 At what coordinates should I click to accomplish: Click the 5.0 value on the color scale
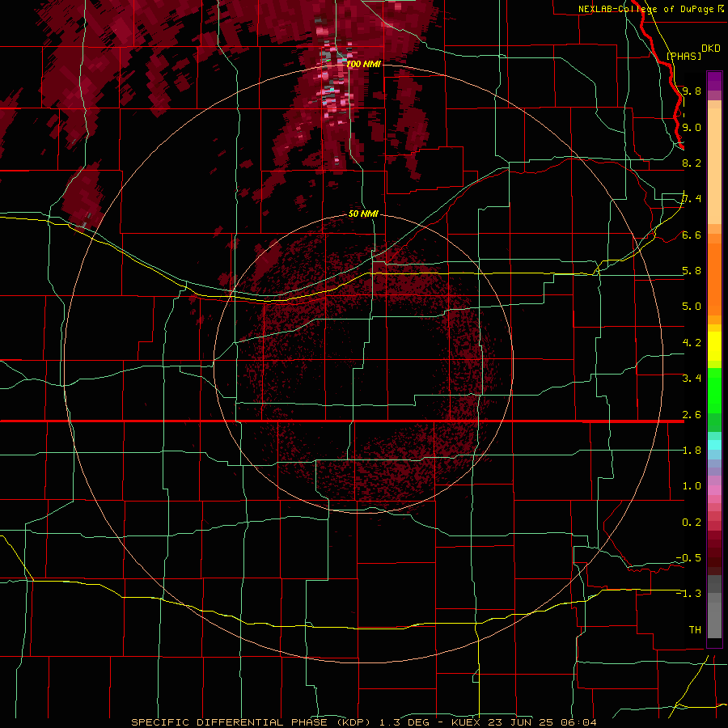692,307
